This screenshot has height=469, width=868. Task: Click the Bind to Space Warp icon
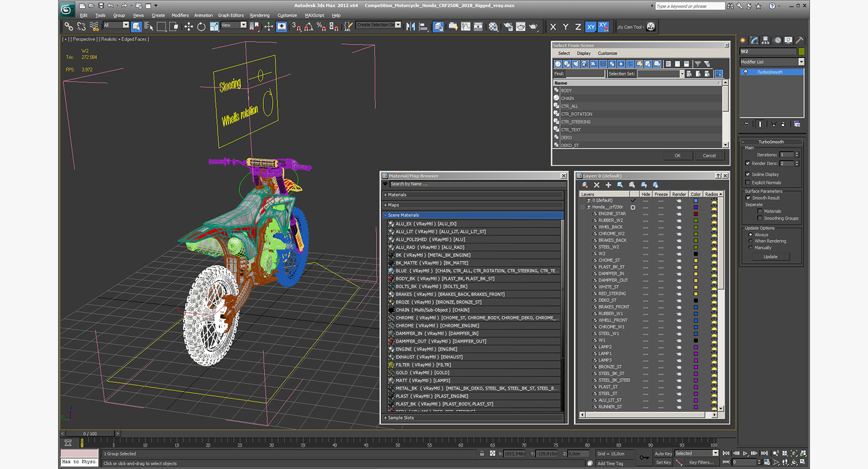[x=94, y=26]
